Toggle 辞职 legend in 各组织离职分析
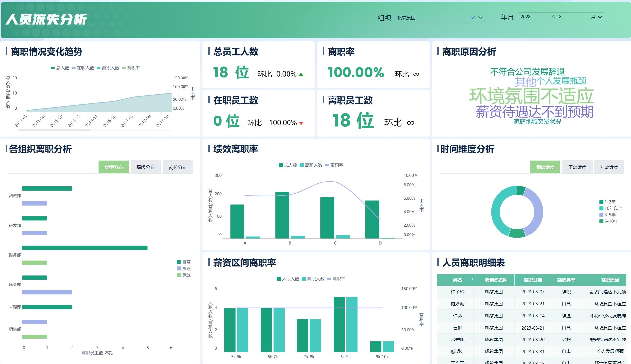This screenshot has width=631, height=364. (x=184, y=269)
